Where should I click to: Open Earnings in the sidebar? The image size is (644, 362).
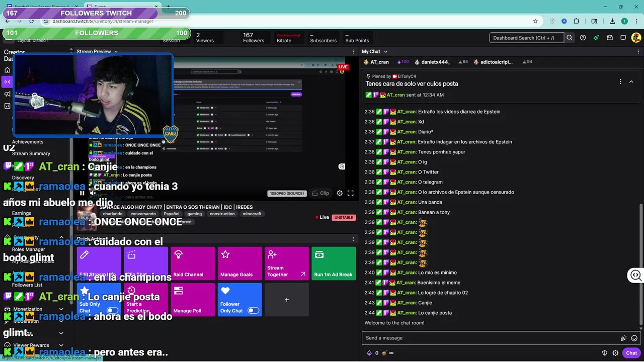[22, 213]
